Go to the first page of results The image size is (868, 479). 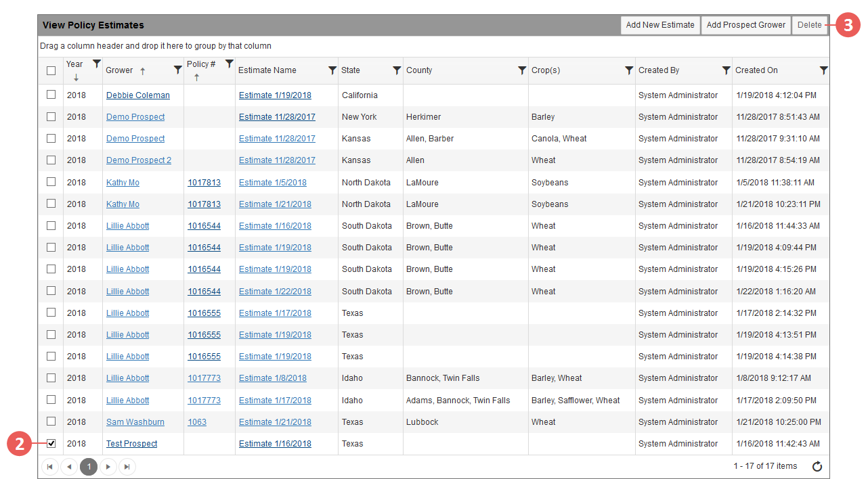point(50,466)
